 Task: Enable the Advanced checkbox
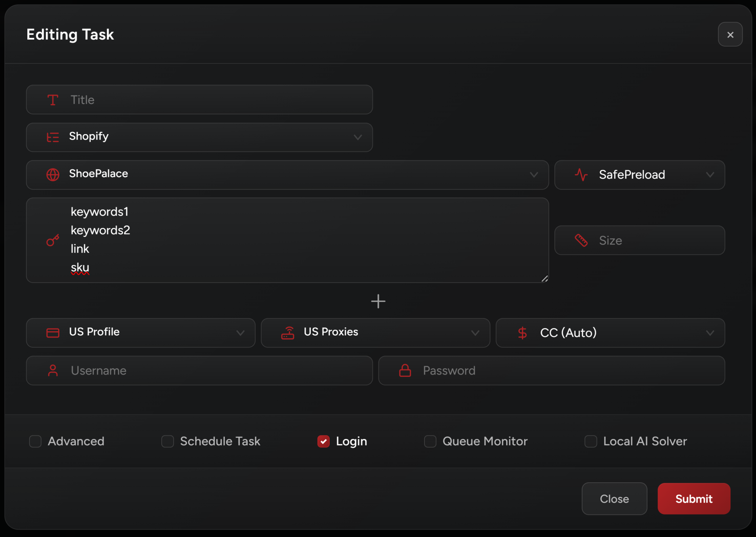[x=35, y=441]
